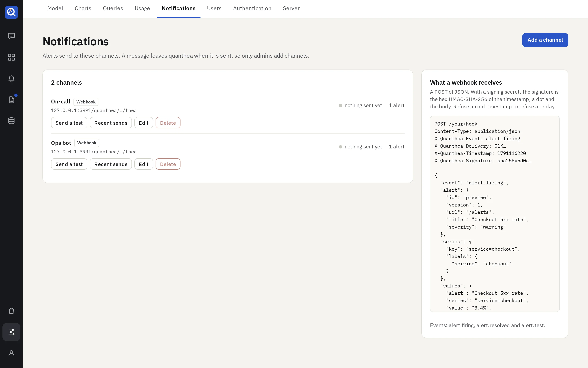Send a test to Ops bot channel

point(69,164)
